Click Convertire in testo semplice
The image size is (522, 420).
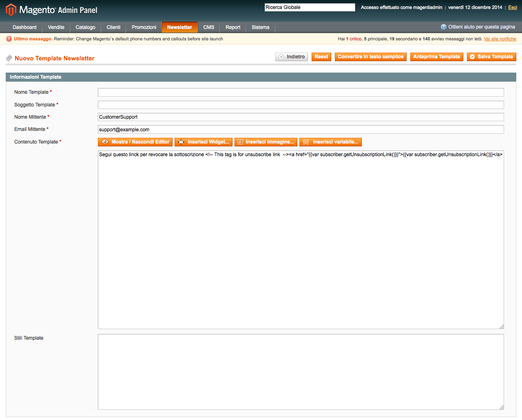click(x=370, y=57)
